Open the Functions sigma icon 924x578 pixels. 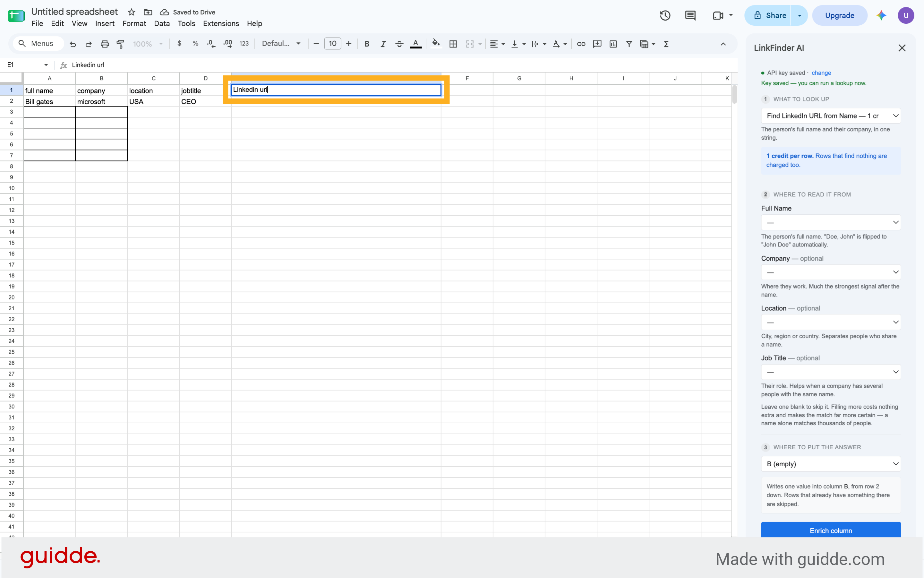coord(666,44)
